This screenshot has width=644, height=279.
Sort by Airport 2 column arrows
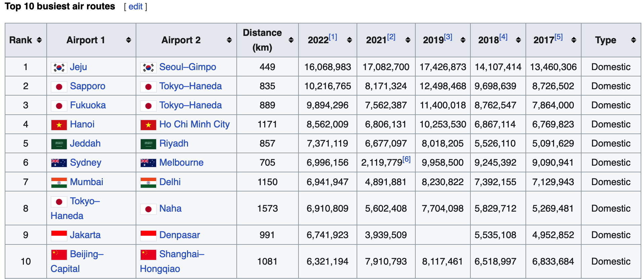pos(229,40)
